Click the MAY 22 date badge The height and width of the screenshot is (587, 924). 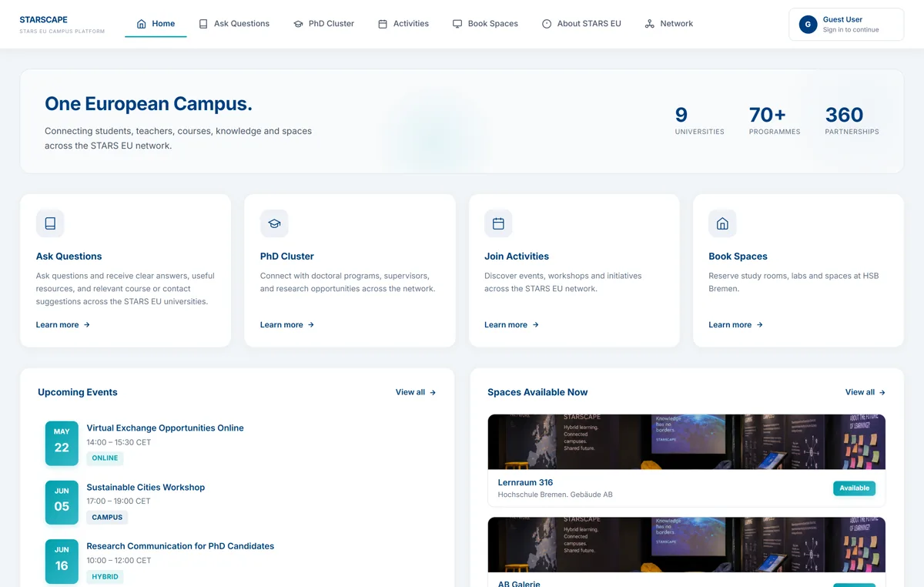[62, 443]
